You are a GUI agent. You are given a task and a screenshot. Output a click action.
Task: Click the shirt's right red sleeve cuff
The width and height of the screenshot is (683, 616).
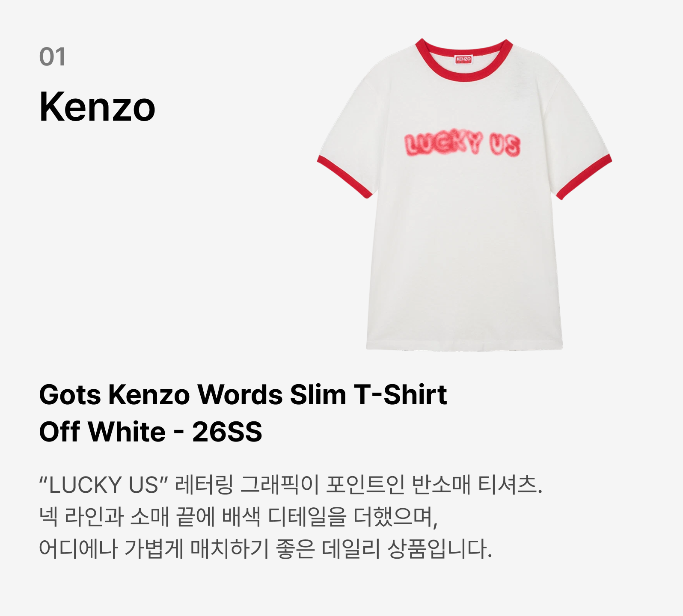(584, 177)
